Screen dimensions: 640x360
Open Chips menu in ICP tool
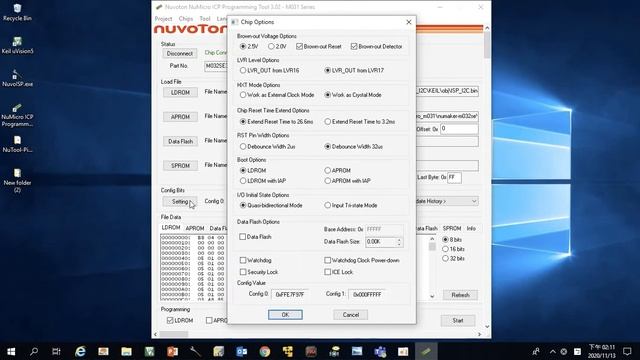pyautogui.click(x=186, y=19)
